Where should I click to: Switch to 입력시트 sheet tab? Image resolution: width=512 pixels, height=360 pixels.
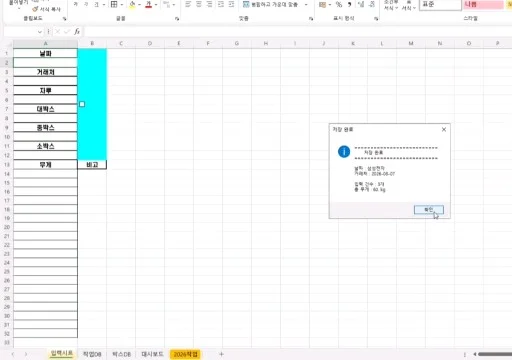62,353
